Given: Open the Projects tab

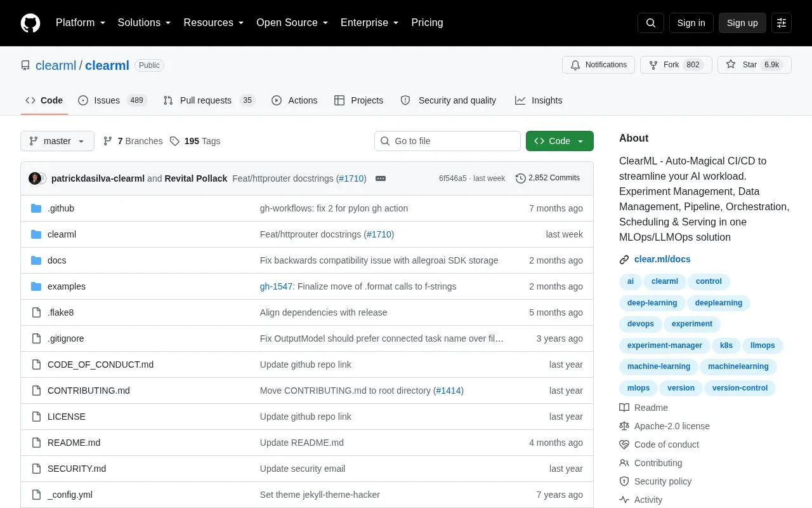Looking at the screenshot, I should (359, 100).
